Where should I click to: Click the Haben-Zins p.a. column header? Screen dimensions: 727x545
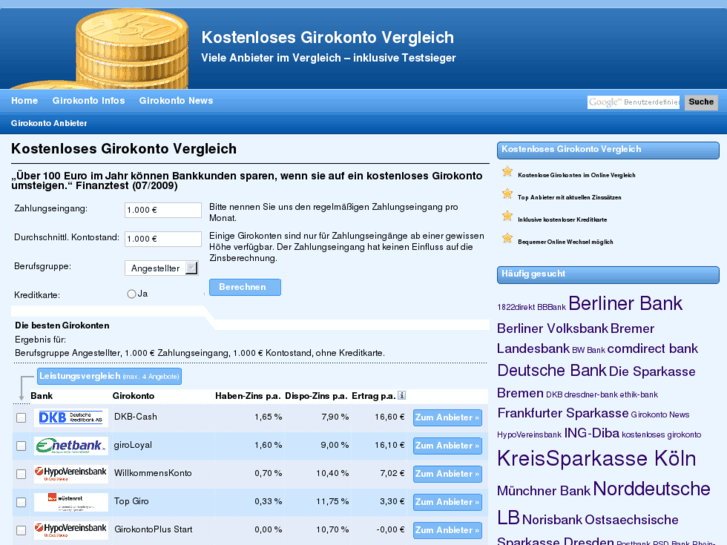(248, 396)
